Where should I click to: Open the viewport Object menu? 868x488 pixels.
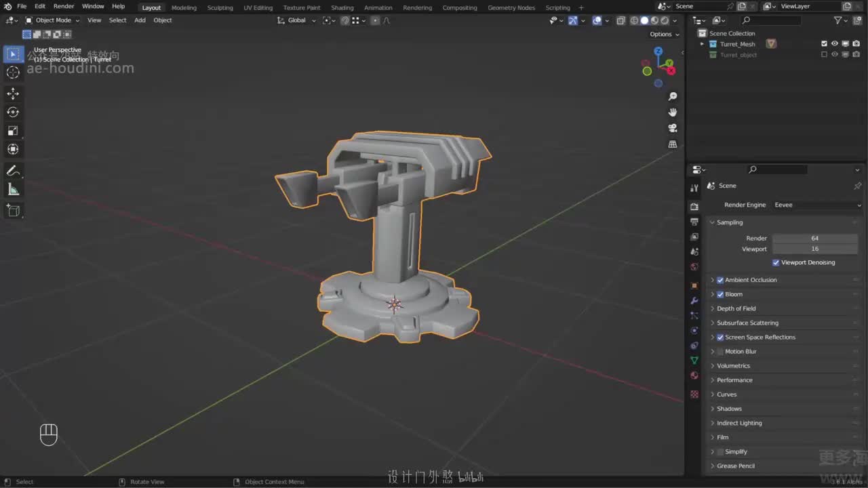tap(163, 20)
